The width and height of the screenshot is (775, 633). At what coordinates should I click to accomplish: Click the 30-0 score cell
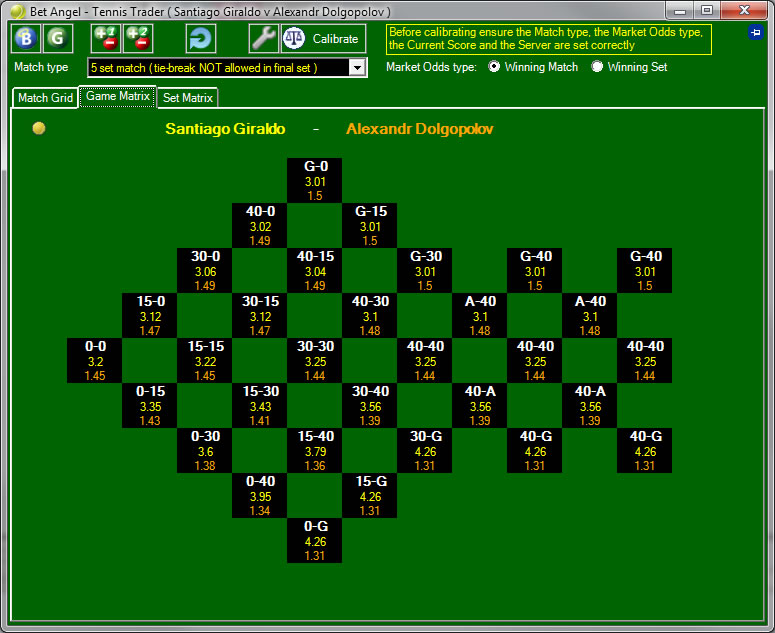pos(205,270)
